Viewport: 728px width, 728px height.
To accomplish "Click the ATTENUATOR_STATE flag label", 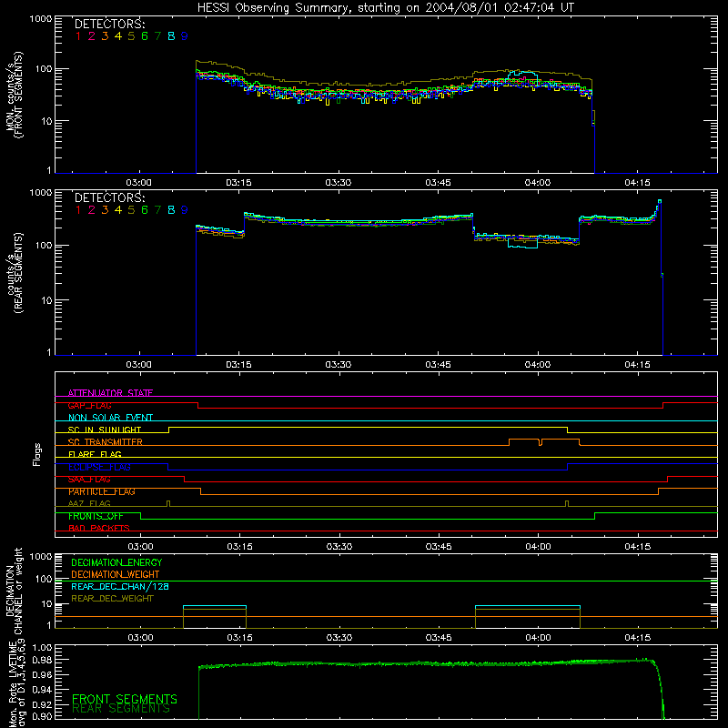I will point(110,393).
